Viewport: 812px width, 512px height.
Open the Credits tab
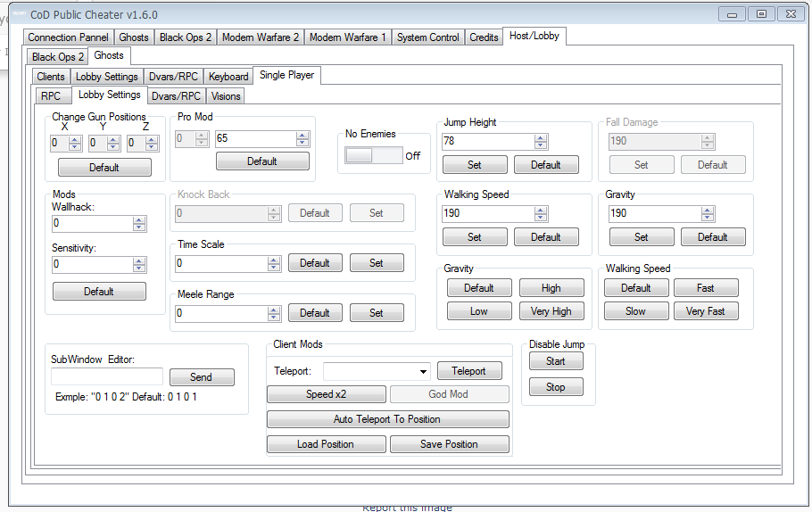484,37
